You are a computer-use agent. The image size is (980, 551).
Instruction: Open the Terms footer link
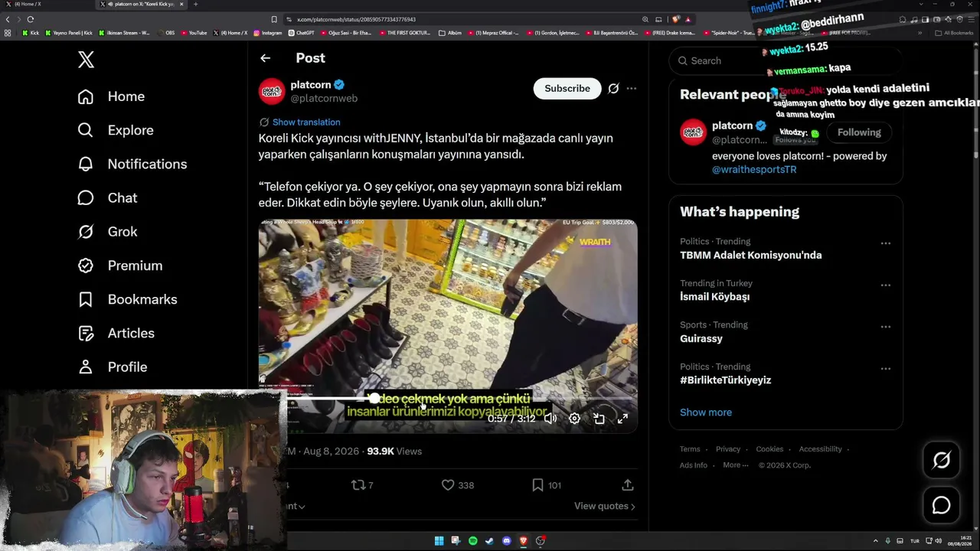(x=690, y=449)
